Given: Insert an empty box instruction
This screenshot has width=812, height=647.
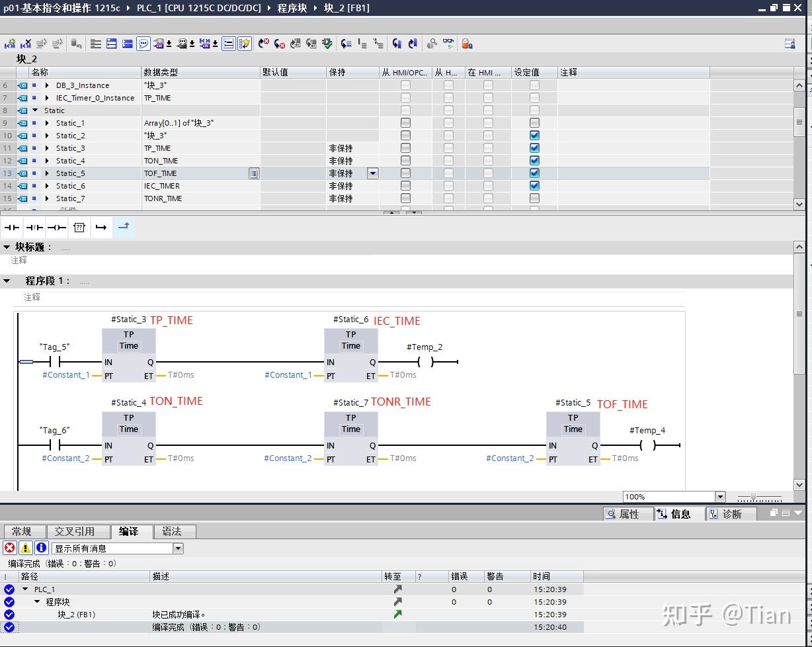Looking at the screenshot, I should 79,227.
